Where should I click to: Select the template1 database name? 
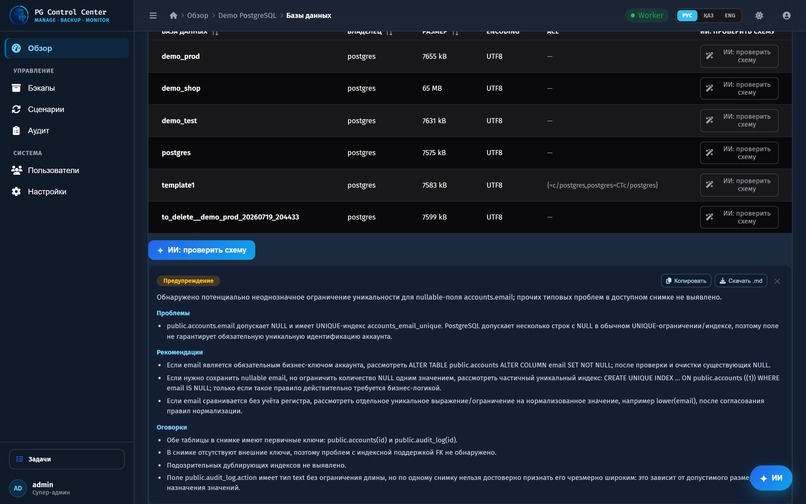point(178,185)
